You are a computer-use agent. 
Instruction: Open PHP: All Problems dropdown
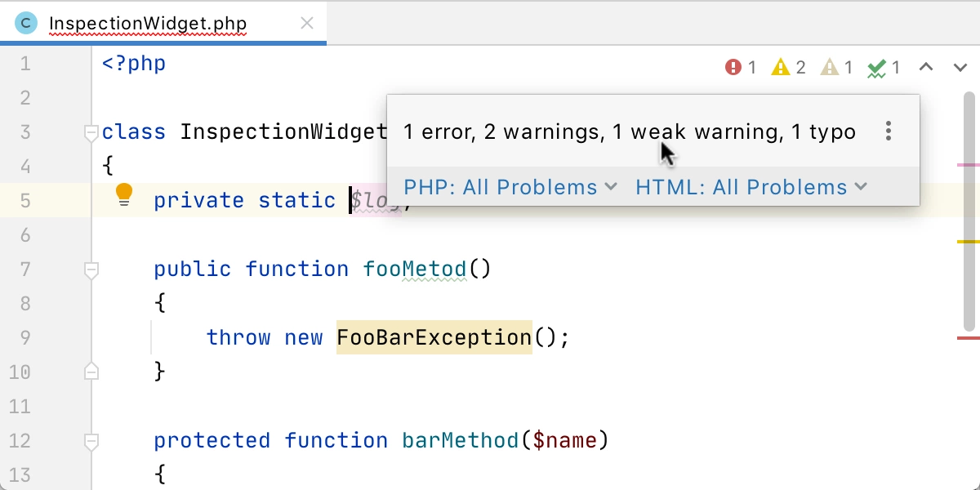510,187
